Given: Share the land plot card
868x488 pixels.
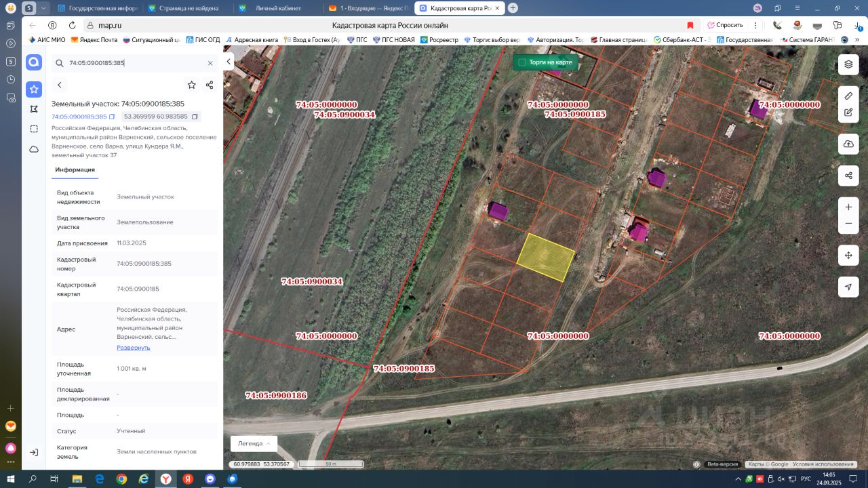Looking at the screenshot, I should [x=210, y=85].
